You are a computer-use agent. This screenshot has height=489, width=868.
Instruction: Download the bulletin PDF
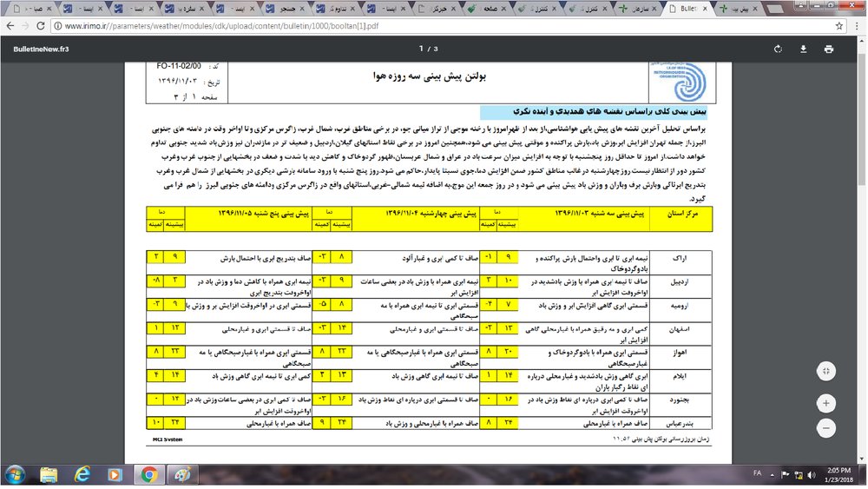pyautogui.click(x=803, y=50)
